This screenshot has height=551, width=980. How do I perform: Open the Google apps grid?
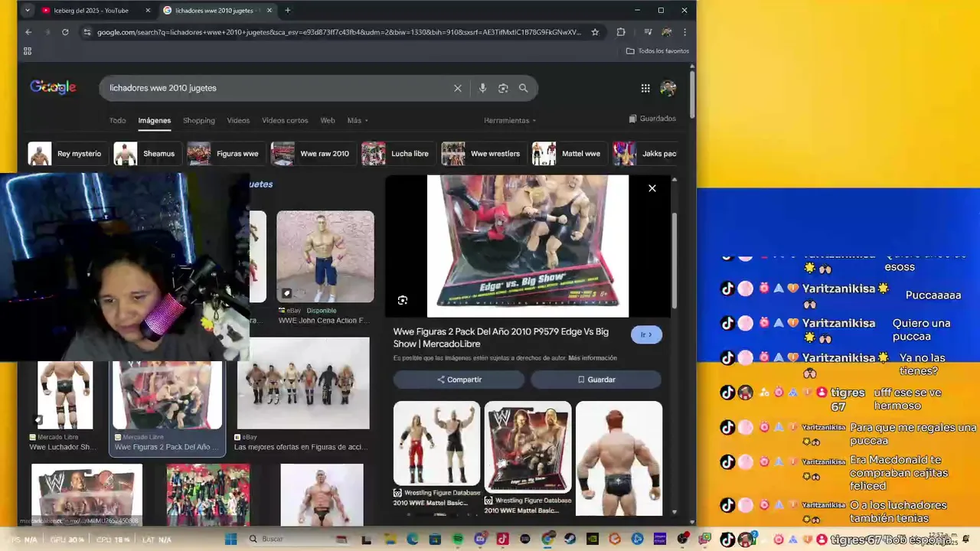(x=645, y=88)
